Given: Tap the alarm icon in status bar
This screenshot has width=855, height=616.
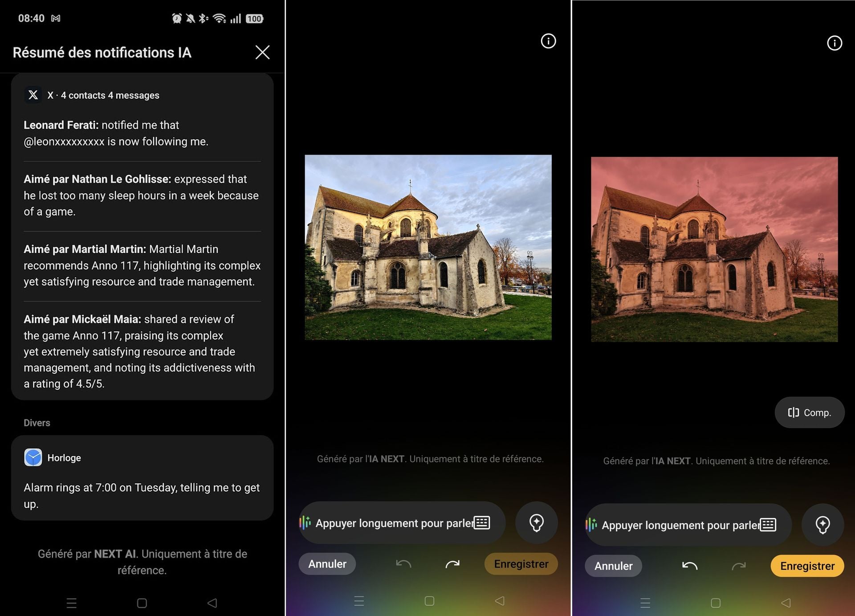Looking at the screenshot, I should [177, 18].
